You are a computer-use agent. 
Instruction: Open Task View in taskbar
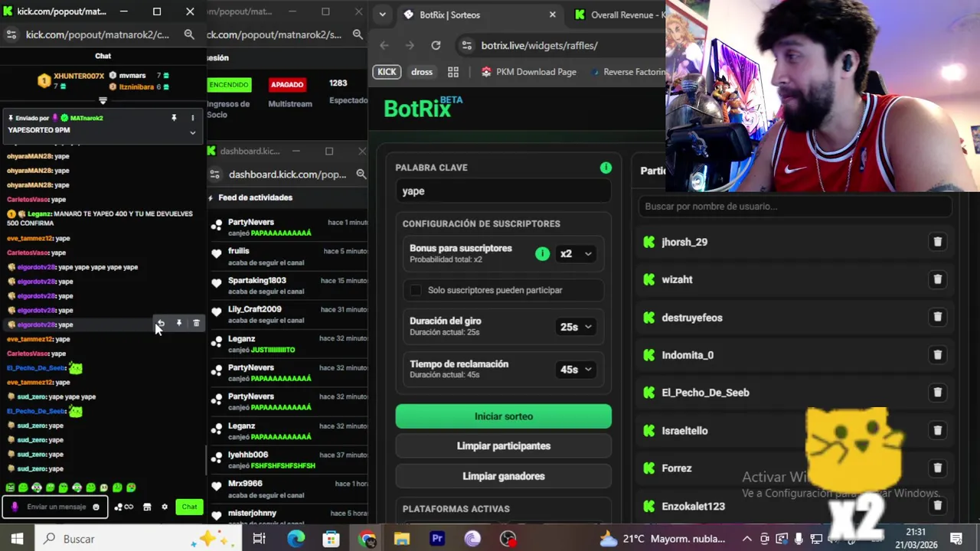(x=260, y=539)
